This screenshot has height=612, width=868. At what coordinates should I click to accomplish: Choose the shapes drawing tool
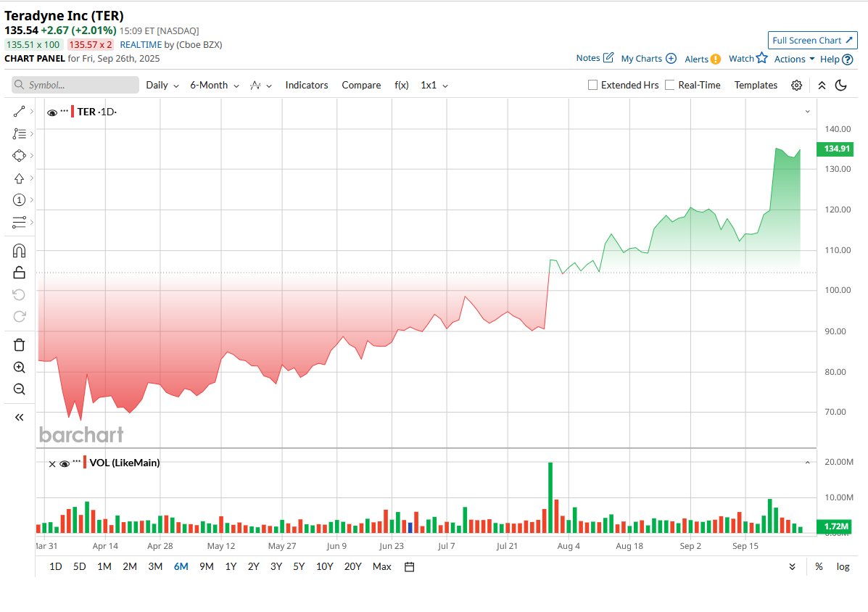pyautogui.click(x=19, y=155)
